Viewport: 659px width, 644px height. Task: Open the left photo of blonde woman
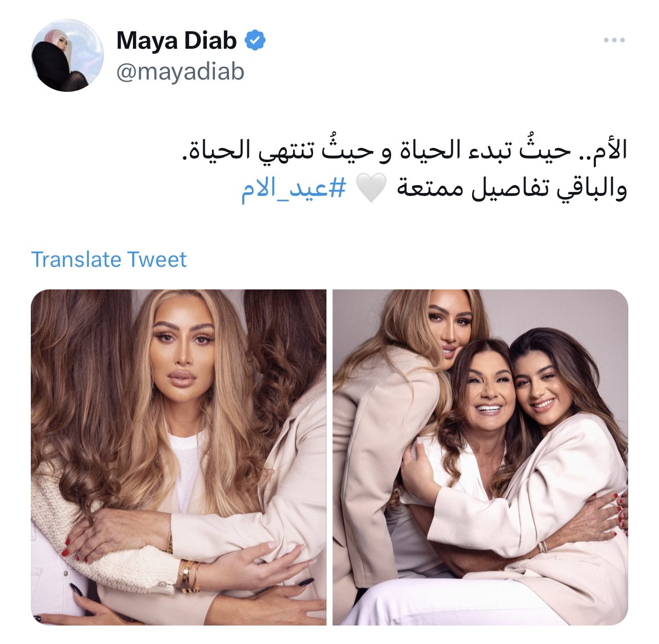pos(179,457)
